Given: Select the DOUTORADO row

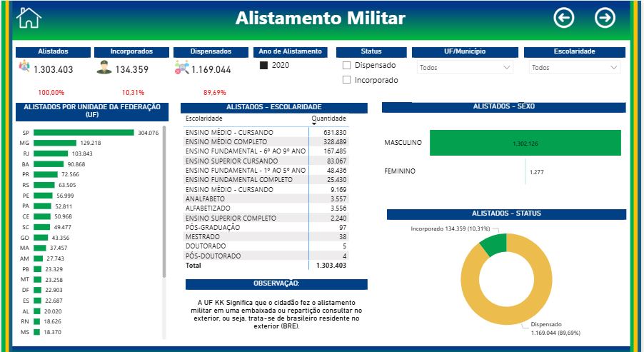Looking at the screenshot, I should coord(266,246).
